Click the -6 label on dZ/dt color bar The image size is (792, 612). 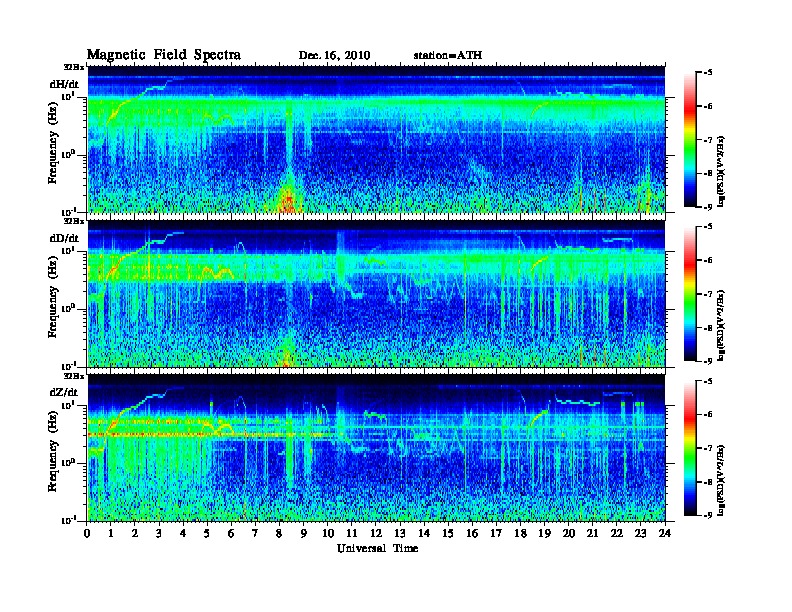pyautogui.click(x=708, y=414)
